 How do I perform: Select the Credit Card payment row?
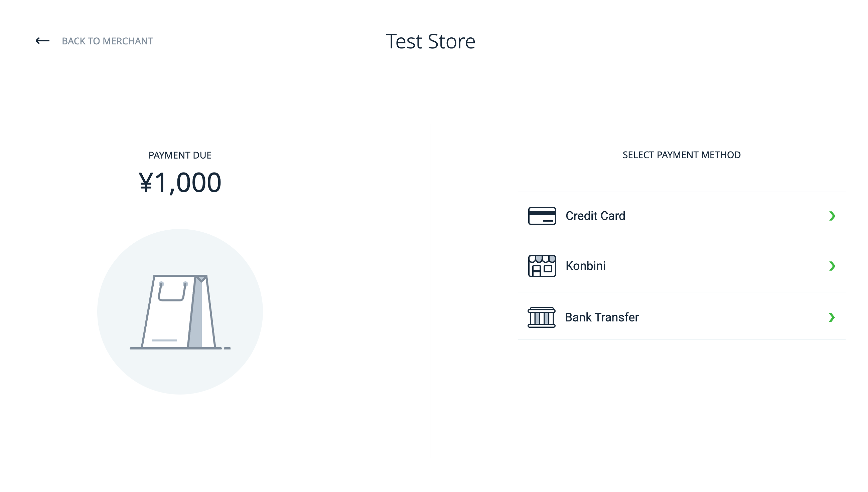pyautogui.click(x=682, y=216)
